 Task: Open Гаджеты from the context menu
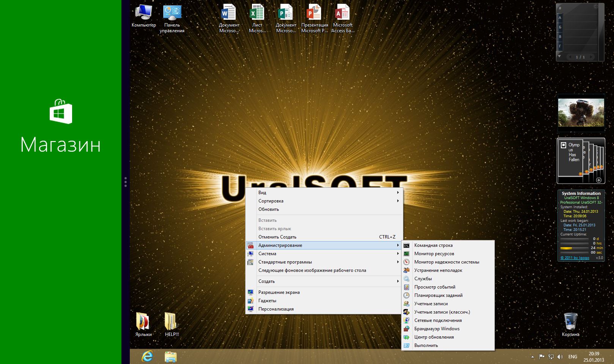tap(324, 301)
